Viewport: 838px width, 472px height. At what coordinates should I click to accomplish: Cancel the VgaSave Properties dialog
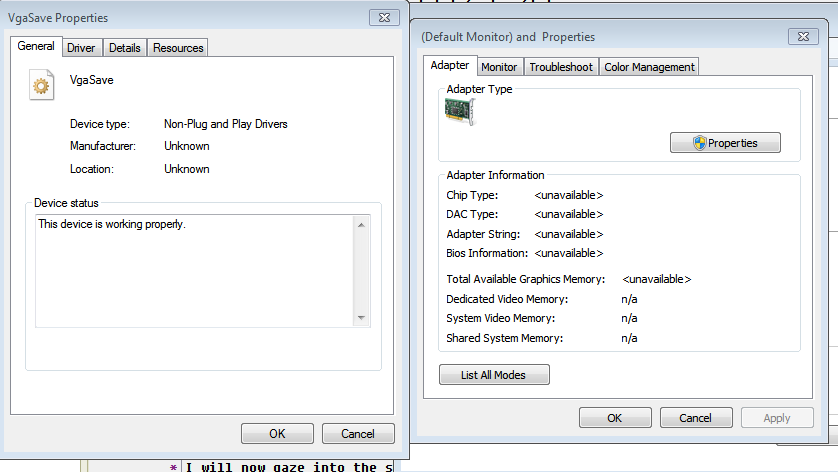click(358, 434)
